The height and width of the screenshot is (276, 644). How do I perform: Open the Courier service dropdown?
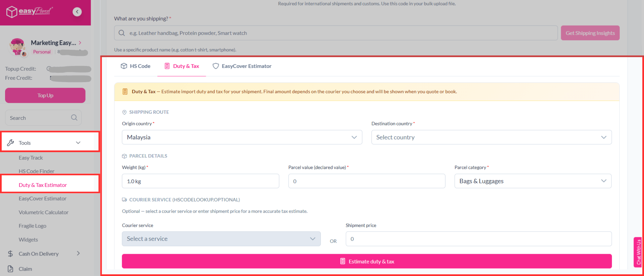coord(221,239)
